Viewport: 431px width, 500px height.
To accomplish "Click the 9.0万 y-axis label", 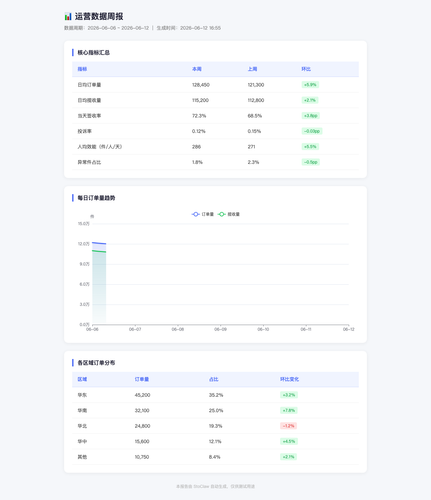I will tap(85, 264).
